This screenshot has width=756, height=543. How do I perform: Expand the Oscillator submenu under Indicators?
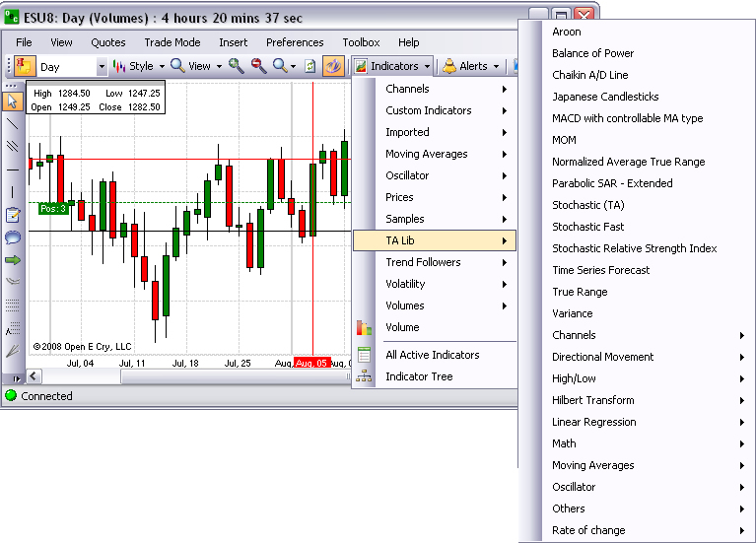tap(435, 175)
